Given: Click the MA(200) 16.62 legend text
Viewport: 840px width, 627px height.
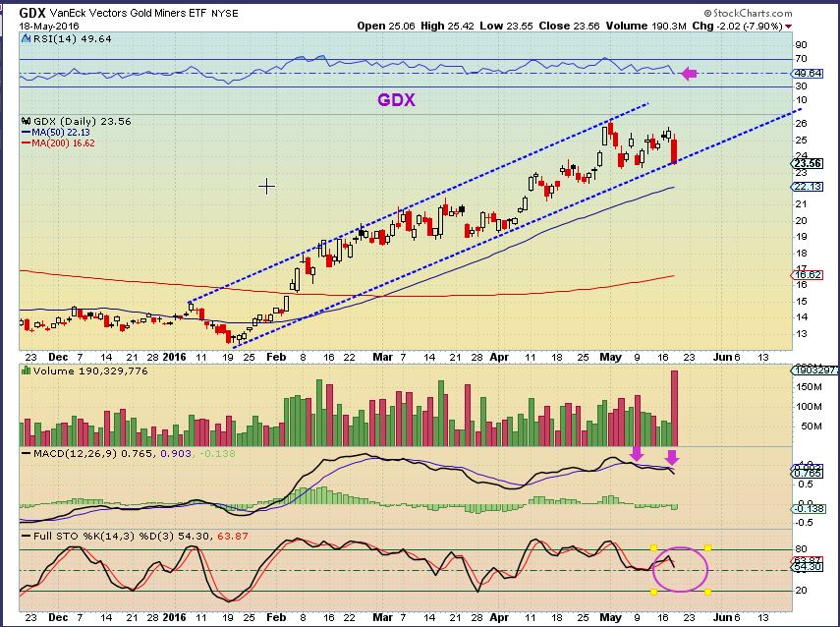Looking at the screenshot, I should [x=63, y=143].
